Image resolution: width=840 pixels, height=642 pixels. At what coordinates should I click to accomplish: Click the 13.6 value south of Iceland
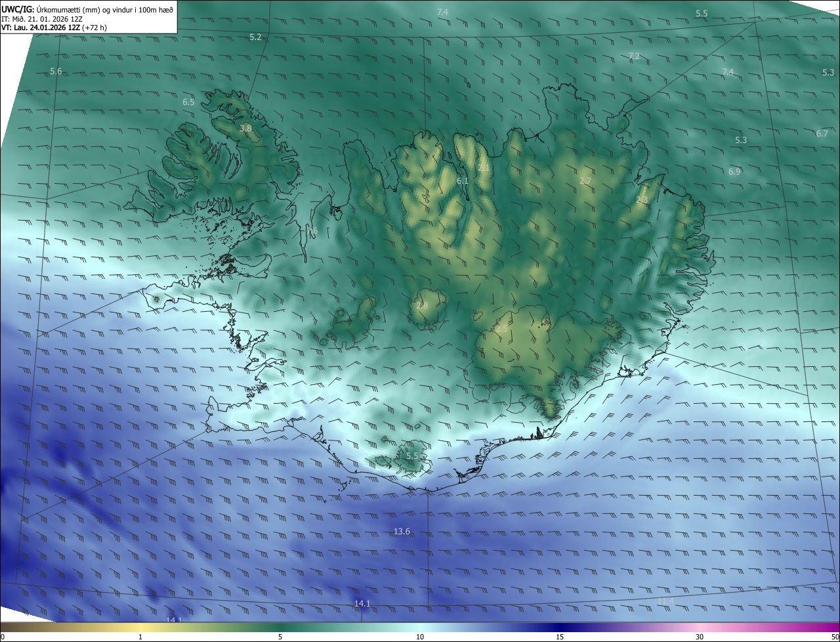point(402,532)
